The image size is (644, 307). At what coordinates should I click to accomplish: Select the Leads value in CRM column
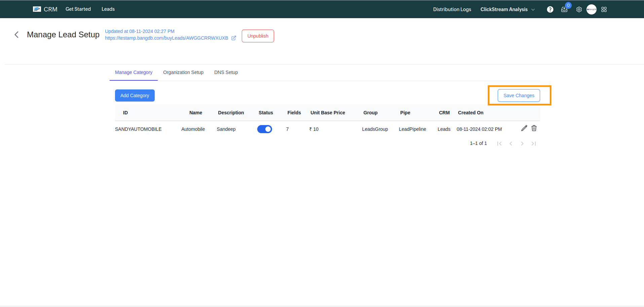pyautogui.click(x=444, y=129)
